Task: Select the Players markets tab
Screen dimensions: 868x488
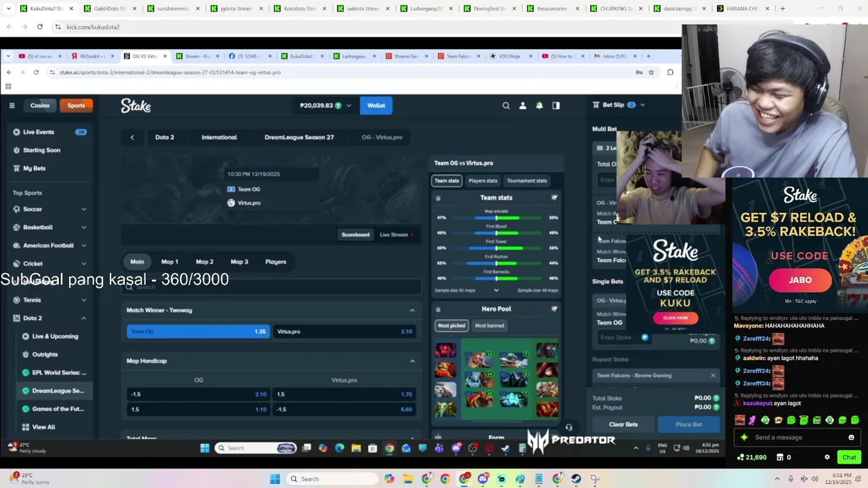Action: click(x=275, y=262)
